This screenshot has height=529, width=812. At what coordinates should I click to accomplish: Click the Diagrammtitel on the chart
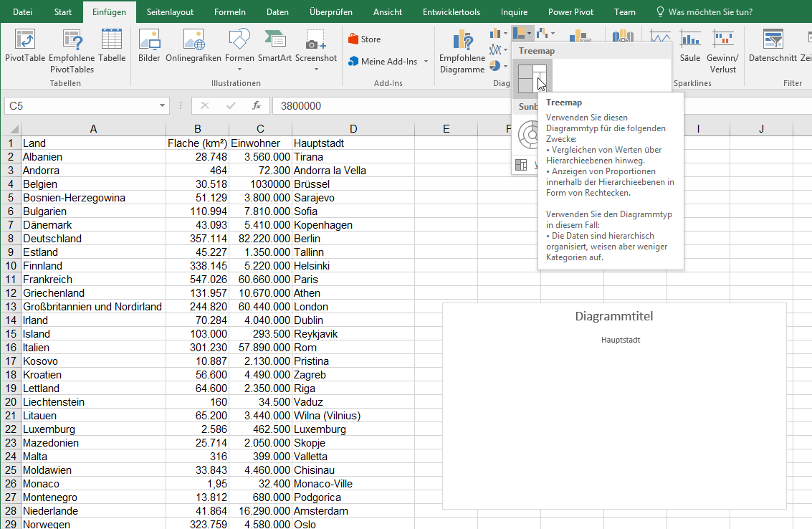(x=613, y=316)
